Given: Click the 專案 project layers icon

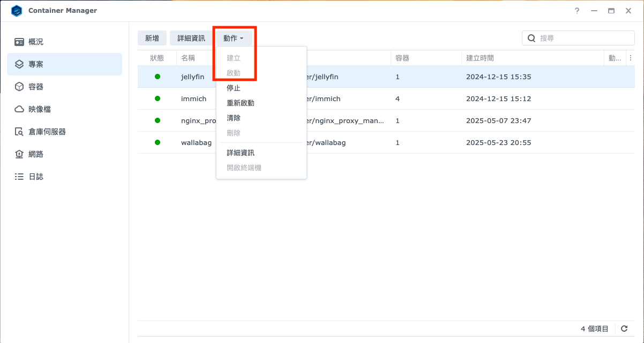Looking at the screenshot, I should tap(19, 64).
